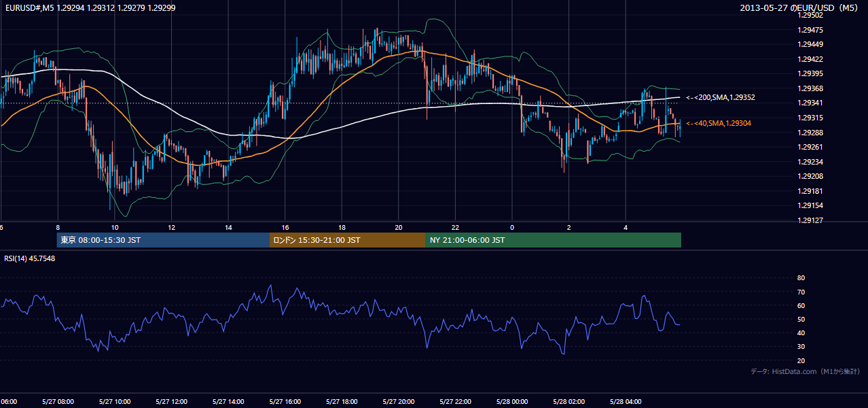Click hour tick 2 under price chart

[x=569, y=228]
